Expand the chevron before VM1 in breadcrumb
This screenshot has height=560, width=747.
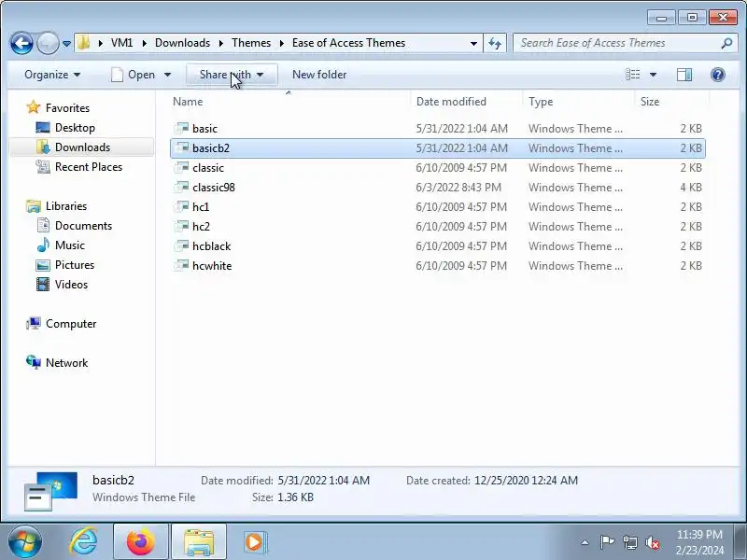coord(101,43)
